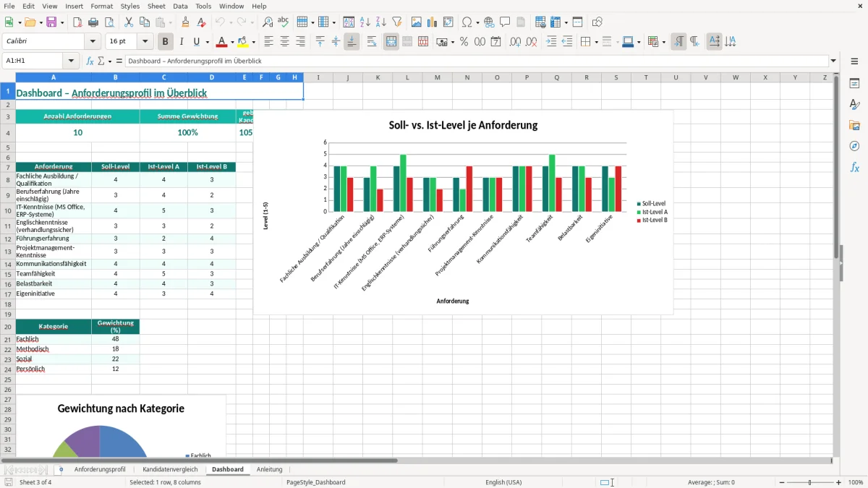
Task: Open the Format menu
Action: [102, 6]
